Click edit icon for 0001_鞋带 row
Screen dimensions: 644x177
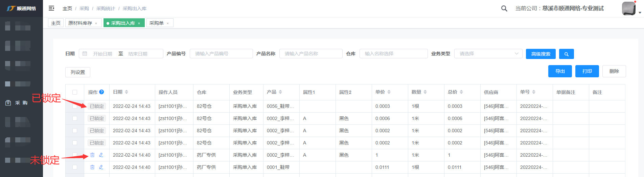(x=101, y=167)
